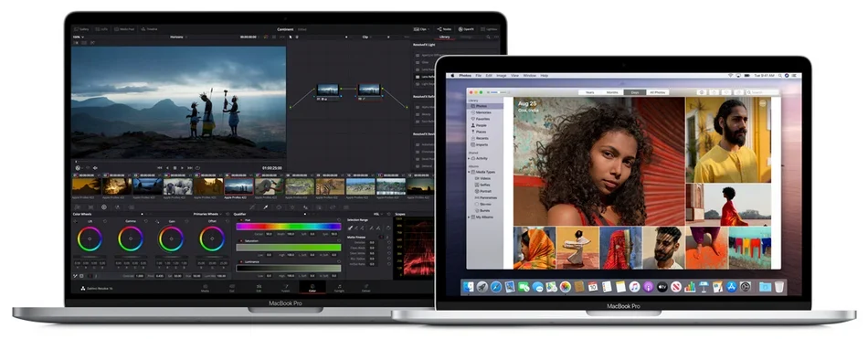The image size is (868, 339).
Task: Expand the Clips dropdown in Resolve toolbar
Action: pos(421,29)
